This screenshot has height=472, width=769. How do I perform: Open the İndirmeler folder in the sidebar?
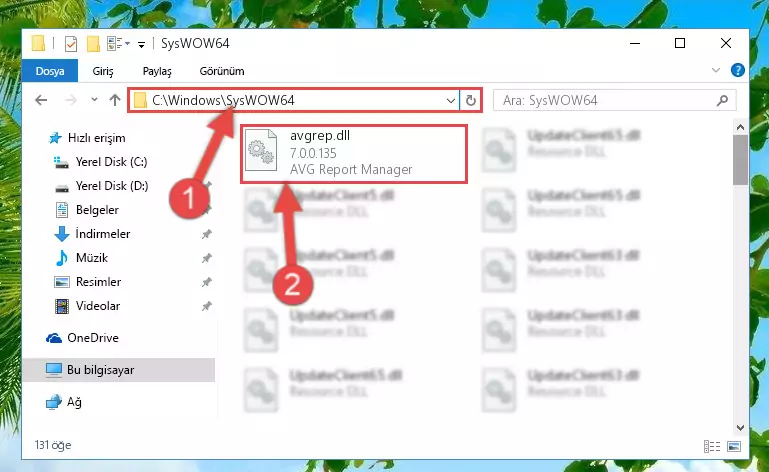click(x=92, y=234)
